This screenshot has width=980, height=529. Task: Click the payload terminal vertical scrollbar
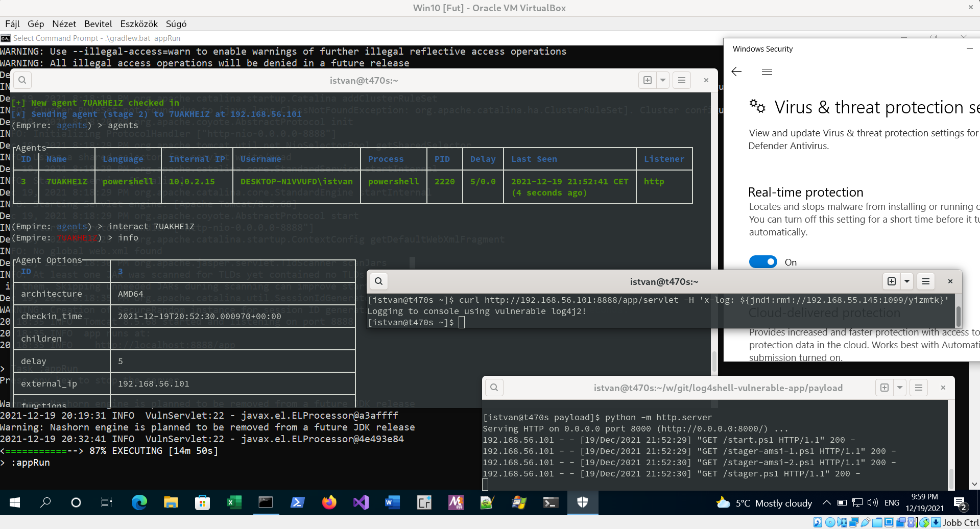[x=951, y=478]
